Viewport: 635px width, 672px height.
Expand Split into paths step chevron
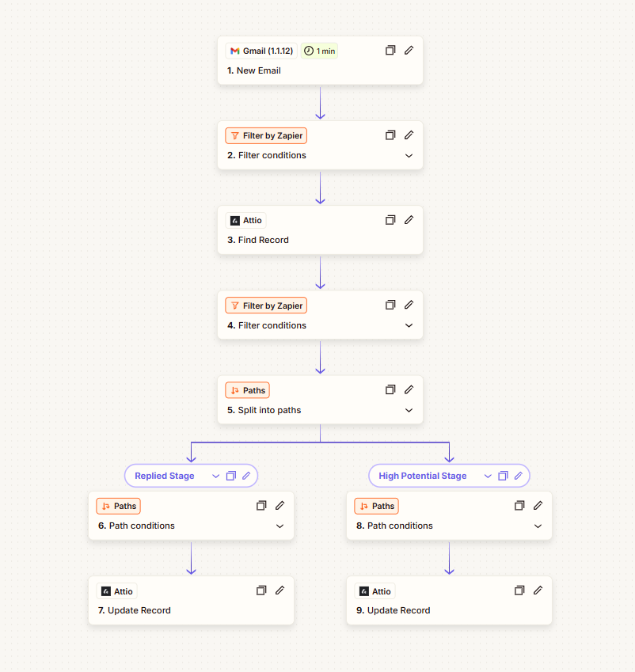409,410
